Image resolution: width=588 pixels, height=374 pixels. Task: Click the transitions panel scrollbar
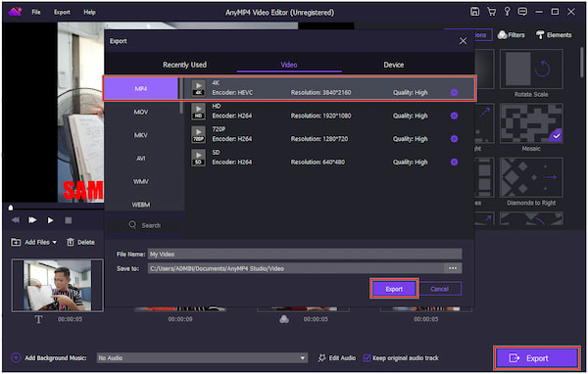pyautogui.click(x=582, y=62)
